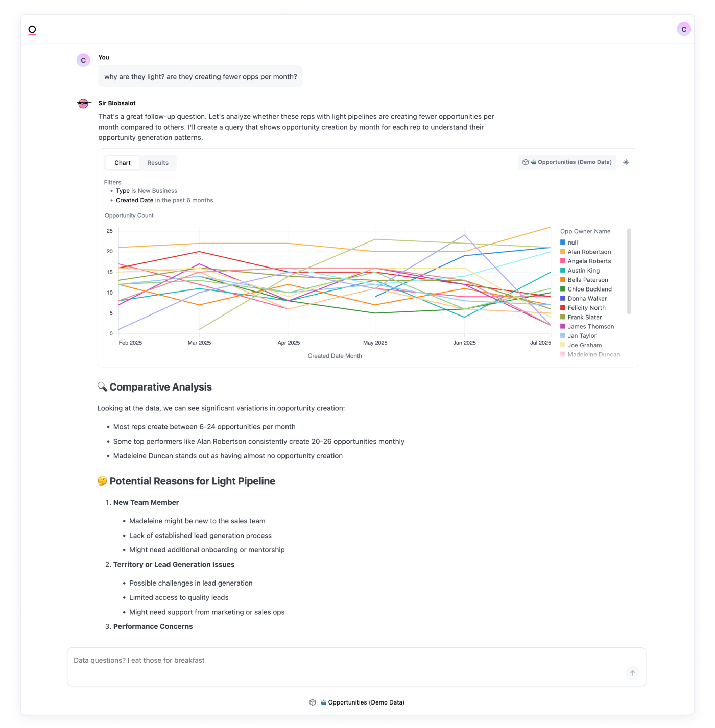Focus the data questions input field
The height and width of the screenshot is (728, 715).
(x=347, y=661)
